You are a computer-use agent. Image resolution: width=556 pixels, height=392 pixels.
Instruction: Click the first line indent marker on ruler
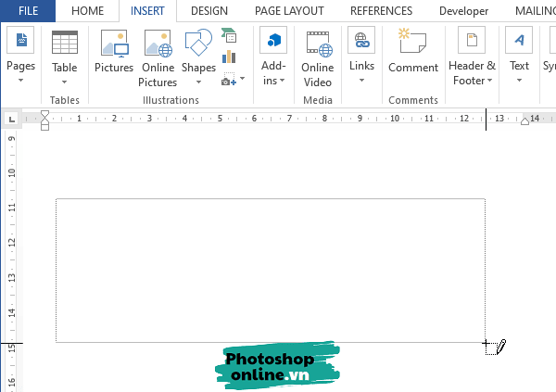pyautogui.click(x=44, y=113)
